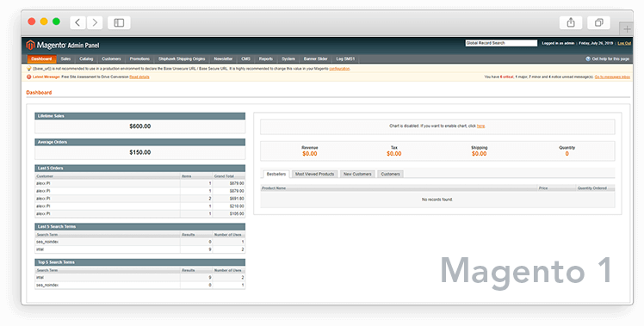This screenshot has width=644, height=326.
Task: Click 'here' to enable chart
Action: (x=481, y=126)
